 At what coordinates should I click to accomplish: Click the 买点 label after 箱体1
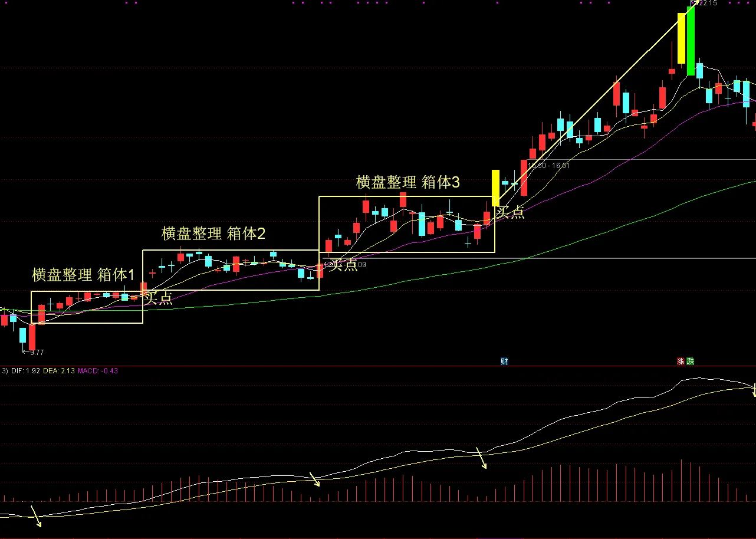(x=158, y=298)
